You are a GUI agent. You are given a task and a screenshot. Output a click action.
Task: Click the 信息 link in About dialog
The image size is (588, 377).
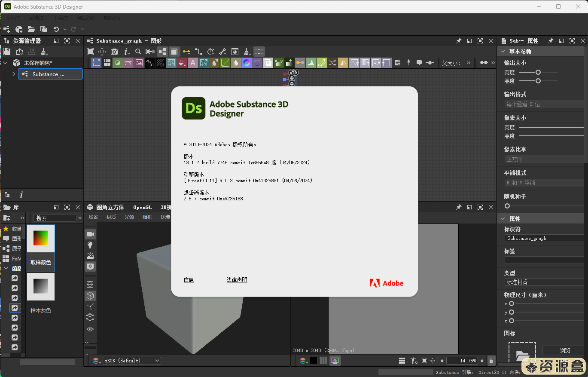coord(189,280)
